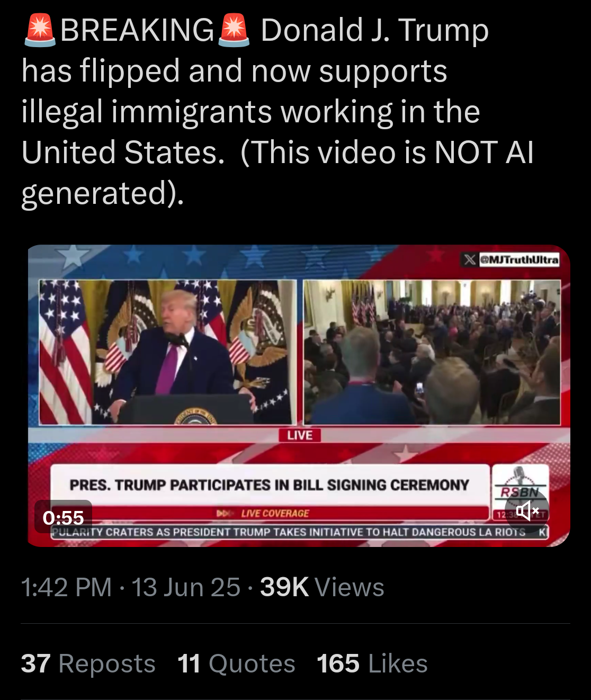
Task: Click the tweet text about Donald J. Trump
Action: (x=277, y=111)
